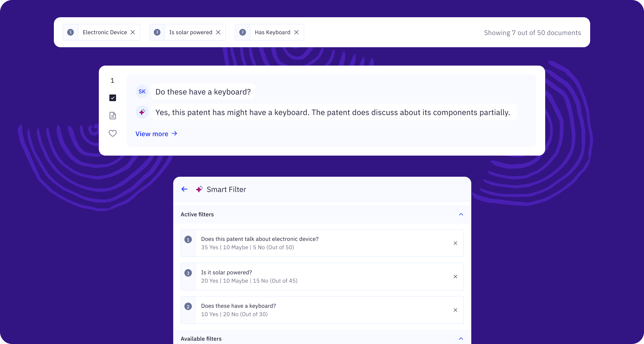Uncheck the document 1 checkbox
This screenshot has width=644, height=344.
(x=113, y=98)
